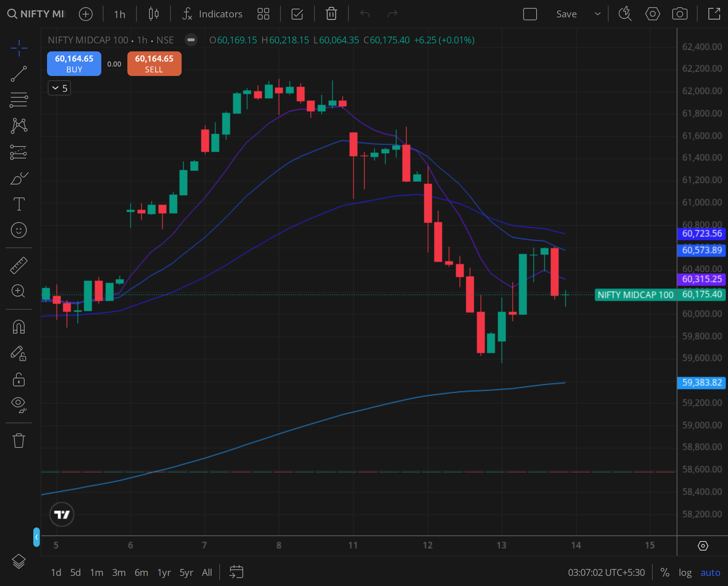The height and width of the screenshot is (586, 728).
Task: Undo the last chart action
Action: [365, 14]
